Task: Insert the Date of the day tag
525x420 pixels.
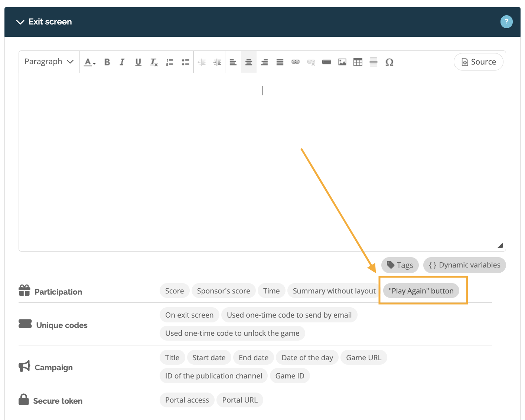Action: point(307,357)
